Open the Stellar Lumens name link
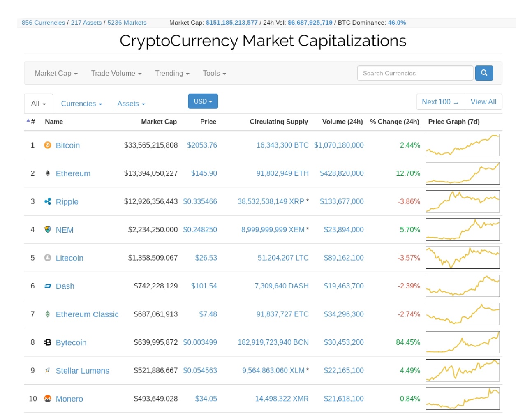Viewport: 532px width, 420px height. coord(83,371)
